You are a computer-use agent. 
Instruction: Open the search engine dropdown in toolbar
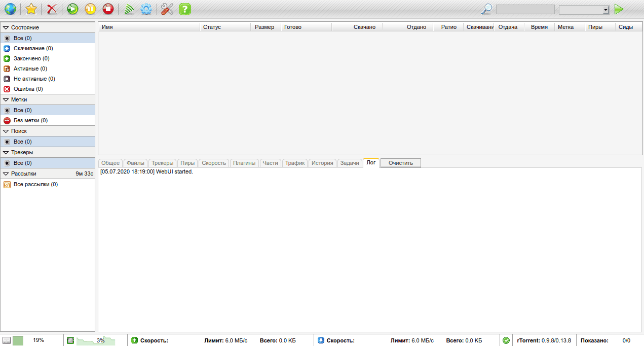coord(584,10)
